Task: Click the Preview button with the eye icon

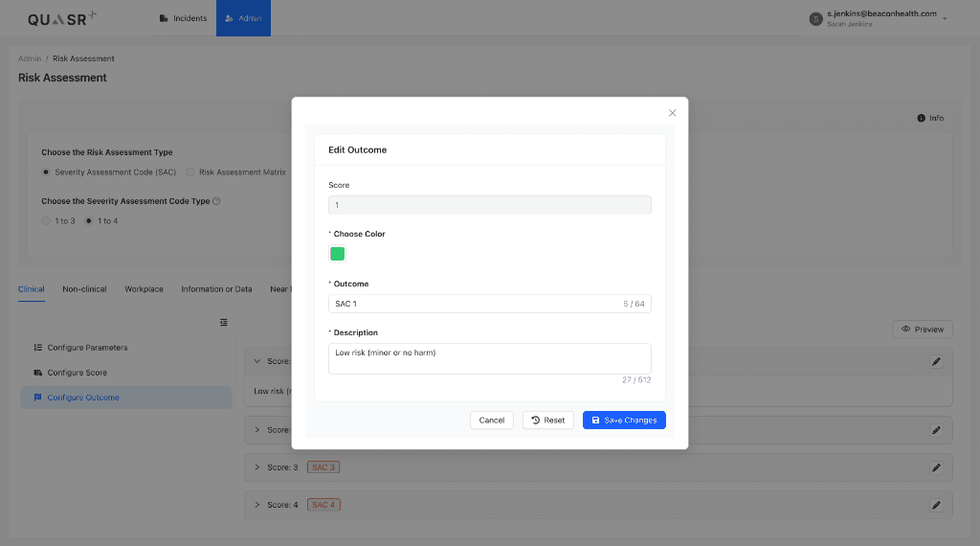Action: (x=923, y=330)
